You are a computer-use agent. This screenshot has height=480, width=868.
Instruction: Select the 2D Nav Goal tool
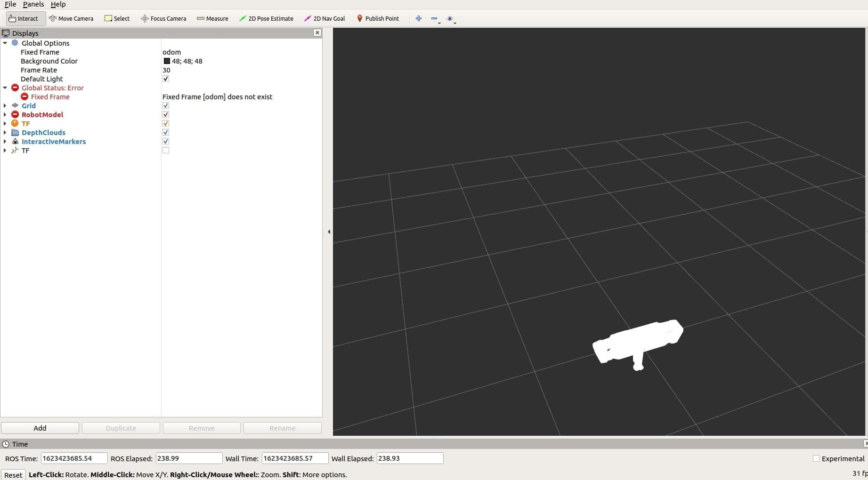click(324, 18)
